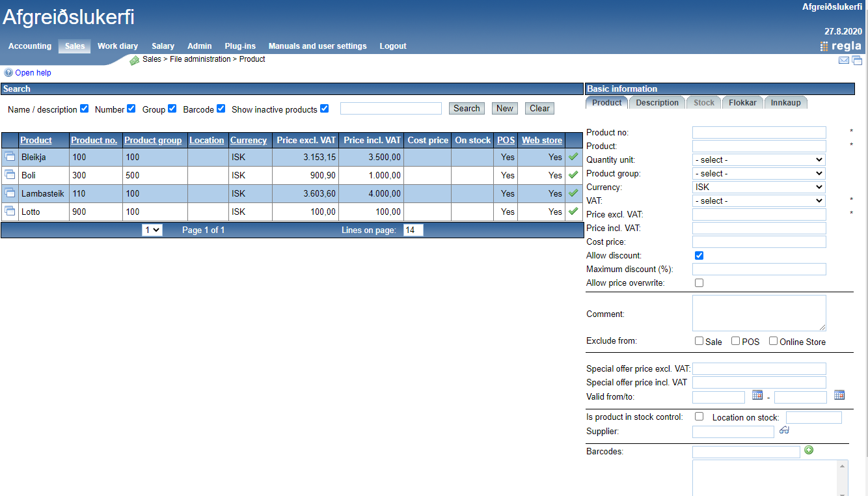The width and height of the screenshot is (868, 496).
Task: Open Salary menu
Action: pyautogui.click(x=163, y=46)
